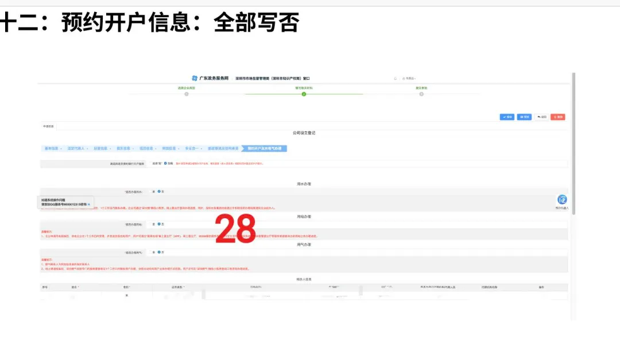Click the 用电办理 section title
Viewport: 620px width, 364px height.
pyautogui.click(x=304, y=217)
